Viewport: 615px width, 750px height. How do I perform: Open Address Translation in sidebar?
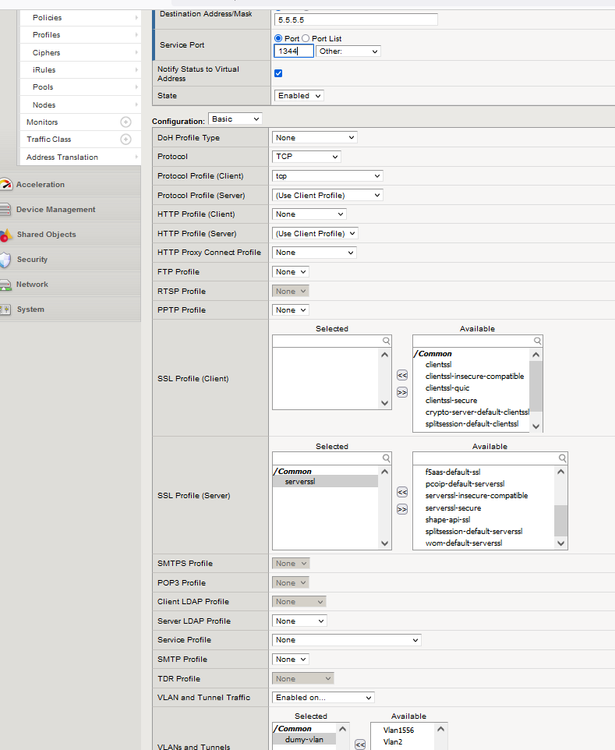(62, 157)
